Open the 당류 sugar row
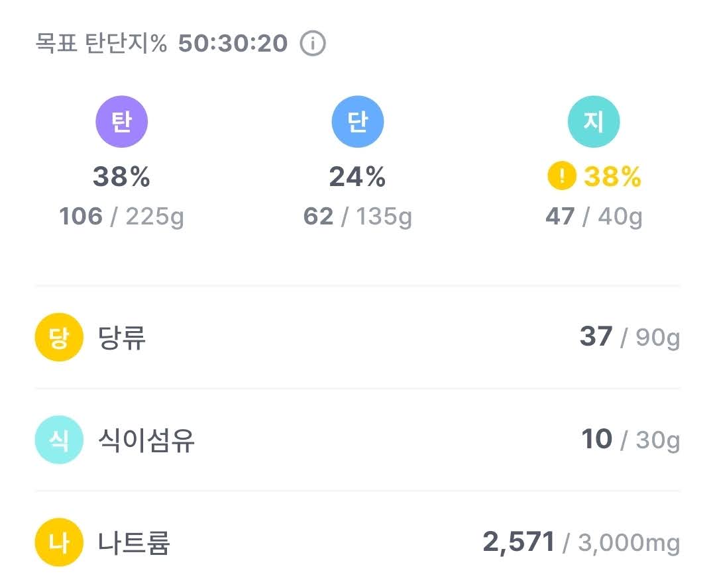Image resolution: width=715 pixels, height=588 pixels. point(358,337)
